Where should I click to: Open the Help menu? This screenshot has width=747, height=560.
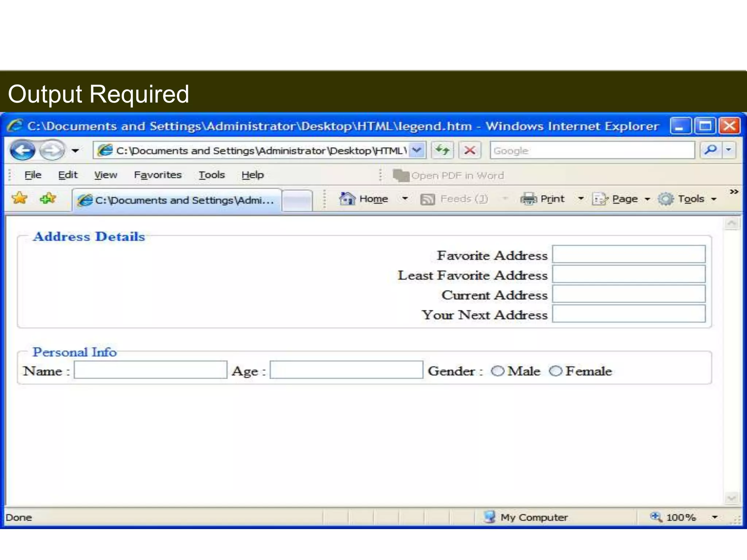pos(252,175)
